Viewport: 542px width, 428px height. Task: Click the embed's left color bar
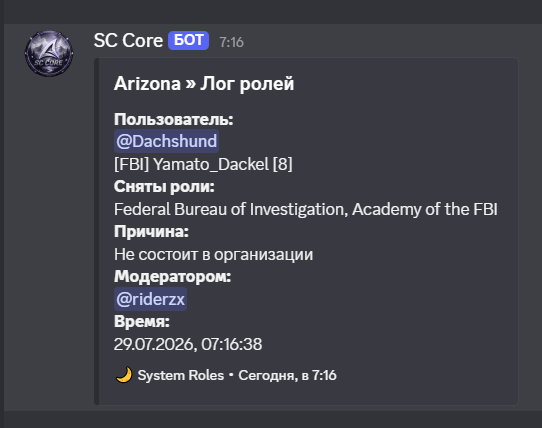[96, 231]
